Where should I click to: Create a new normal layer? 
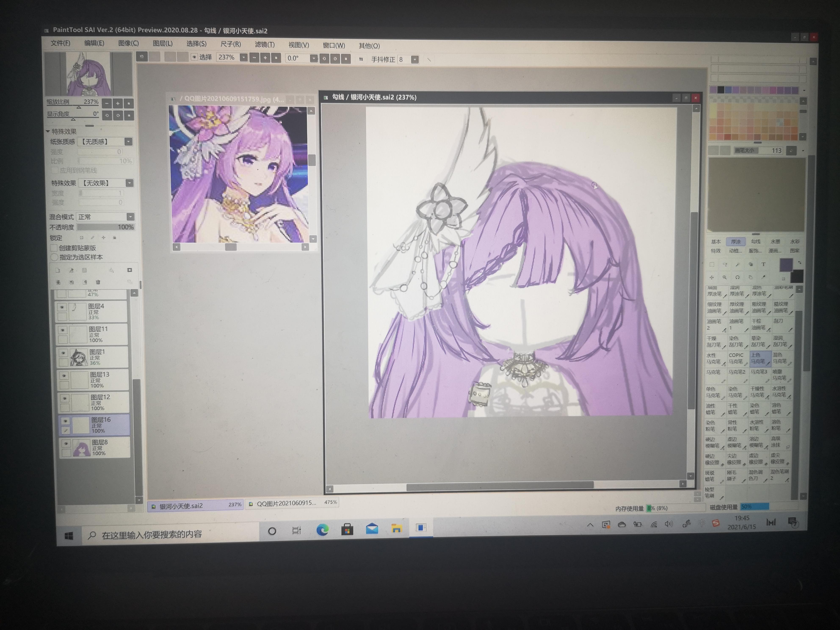point(58,270)
